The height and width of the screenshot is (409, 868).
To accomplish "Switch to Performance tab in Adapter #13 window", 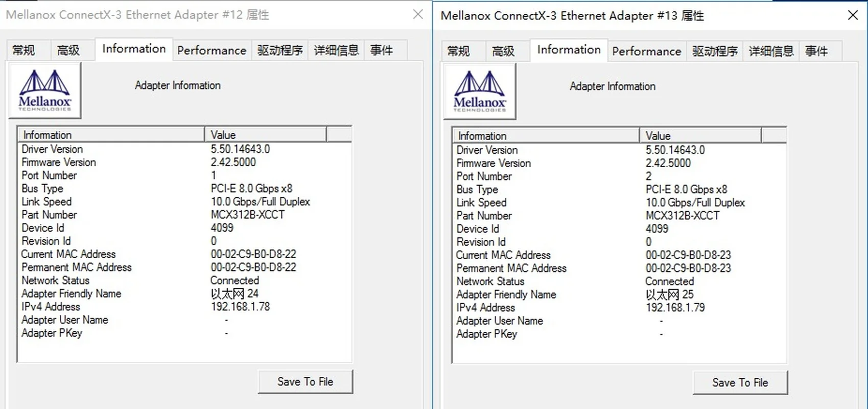I will [x=646, y=51].
